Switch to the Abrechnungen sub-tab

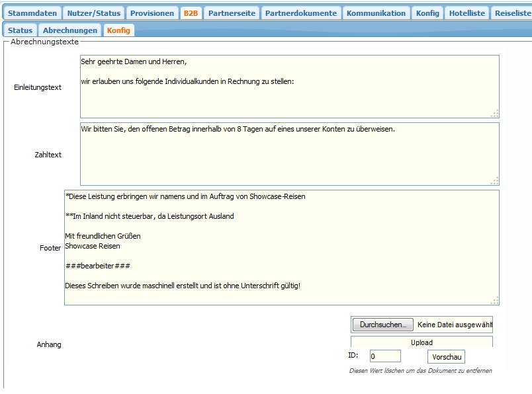69,30
